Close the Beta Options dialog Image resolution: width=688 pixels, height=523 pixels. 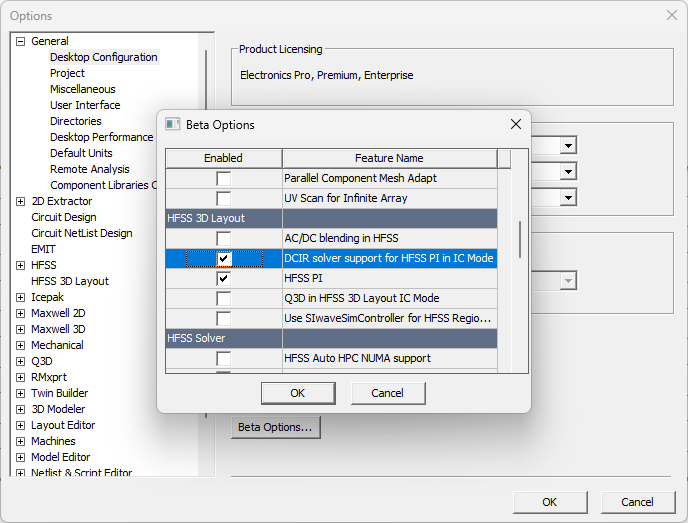coord(516,125)
